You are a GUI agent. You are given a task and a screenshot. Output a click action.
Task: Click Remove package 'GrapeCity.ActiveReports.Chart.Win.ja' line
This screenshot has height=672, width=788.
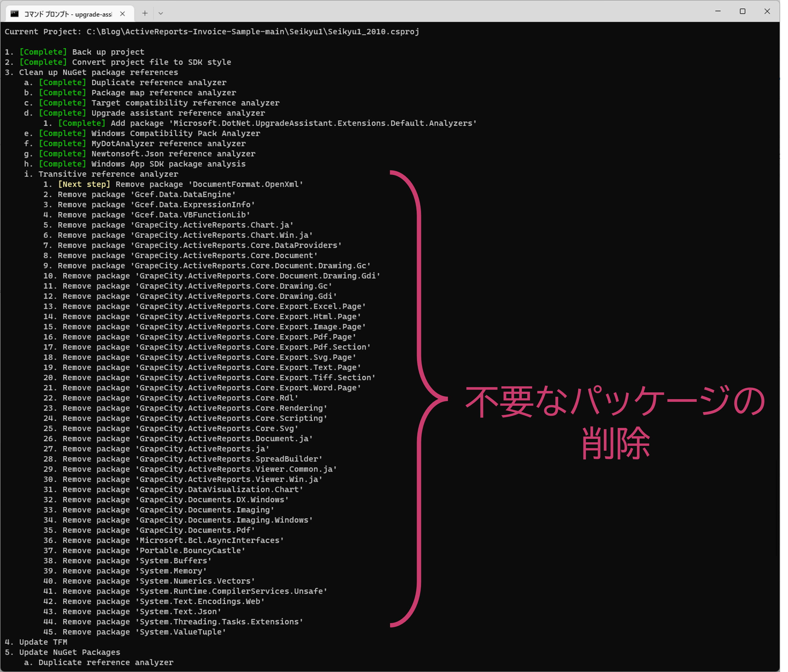(x=178, y=235)
